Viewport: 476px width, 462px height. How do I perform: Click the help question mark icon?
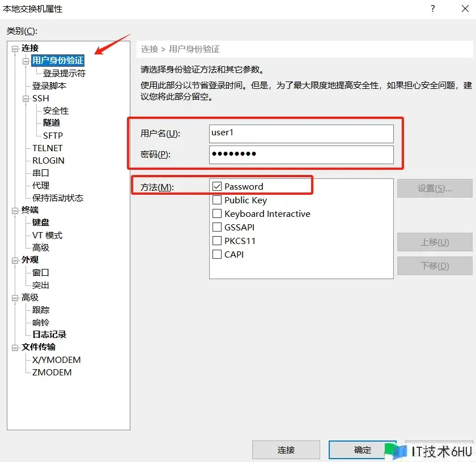(432, 8)
